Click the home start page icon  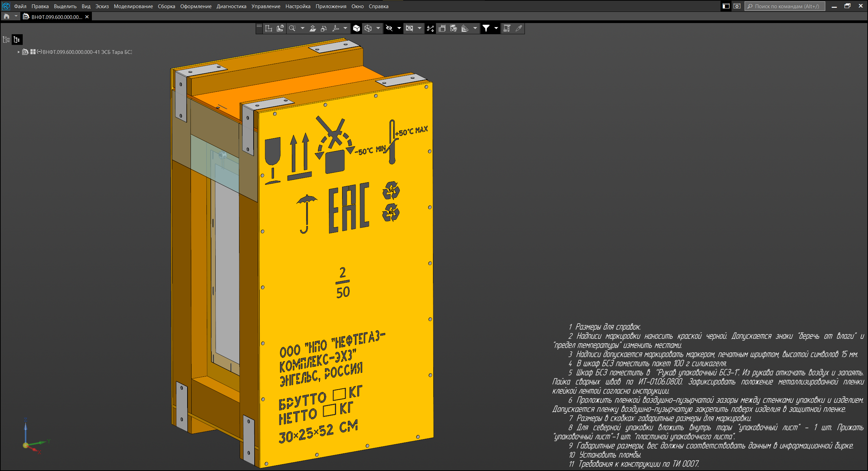6,17
